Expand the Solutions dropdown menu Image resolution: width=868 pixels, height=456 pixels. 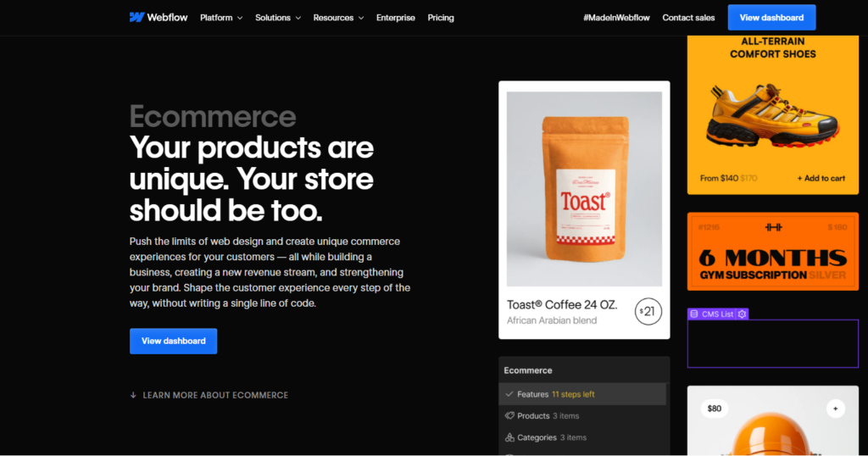click(x=278, y=18)
